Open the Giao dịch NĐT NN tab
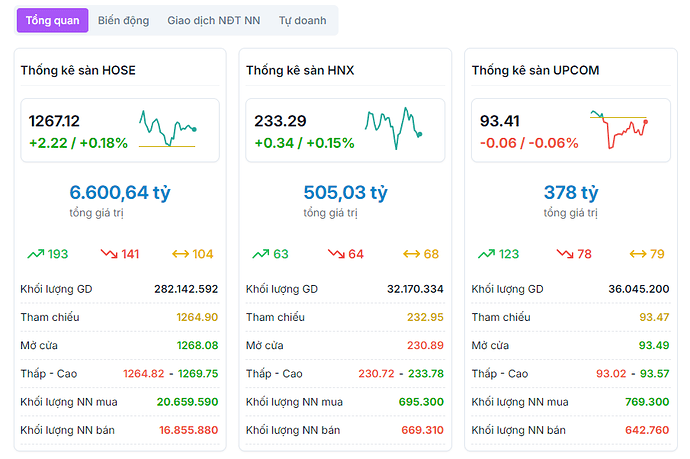 pyautogui.click(x=213, y=20)
